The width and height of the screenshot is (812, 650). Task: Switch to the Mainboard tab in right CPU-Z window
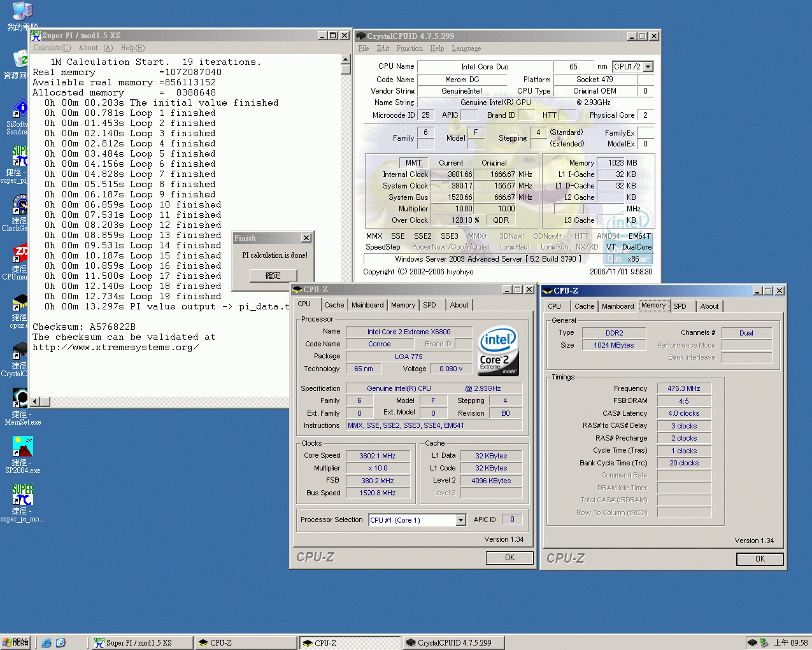click(617, 306)
